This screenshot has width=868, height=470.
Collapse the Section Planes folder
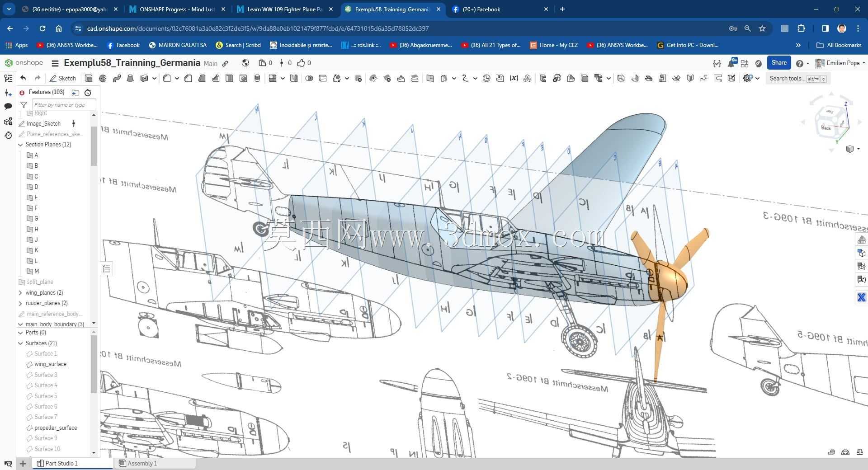tap(20, 145)
